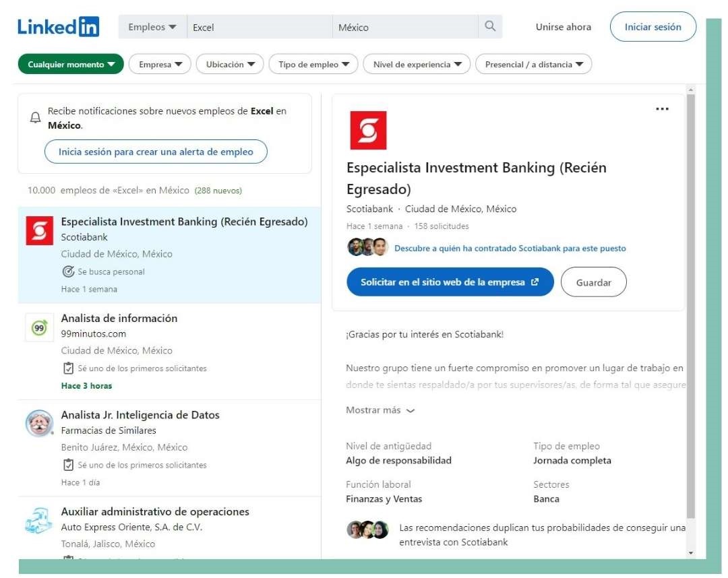Click 'Banca' sector value
This screenshot has height=578, width=728.
click(546, 499)
